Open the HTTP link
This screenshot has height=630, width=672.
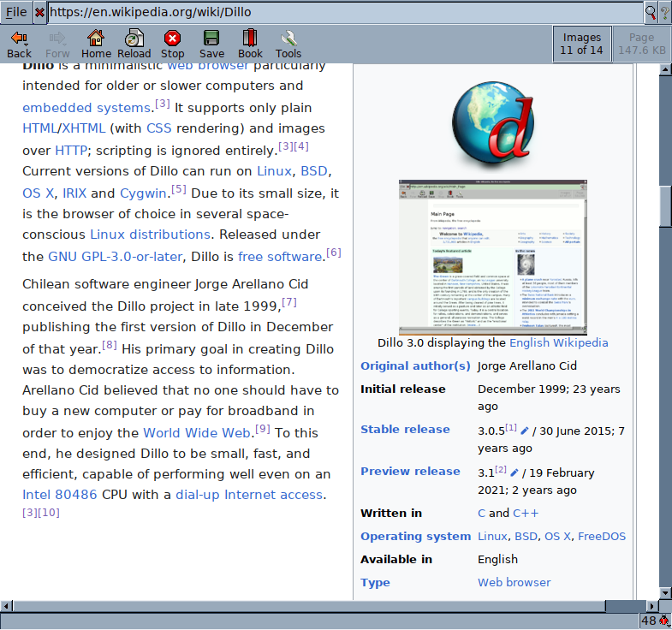[x=71, y=151]
